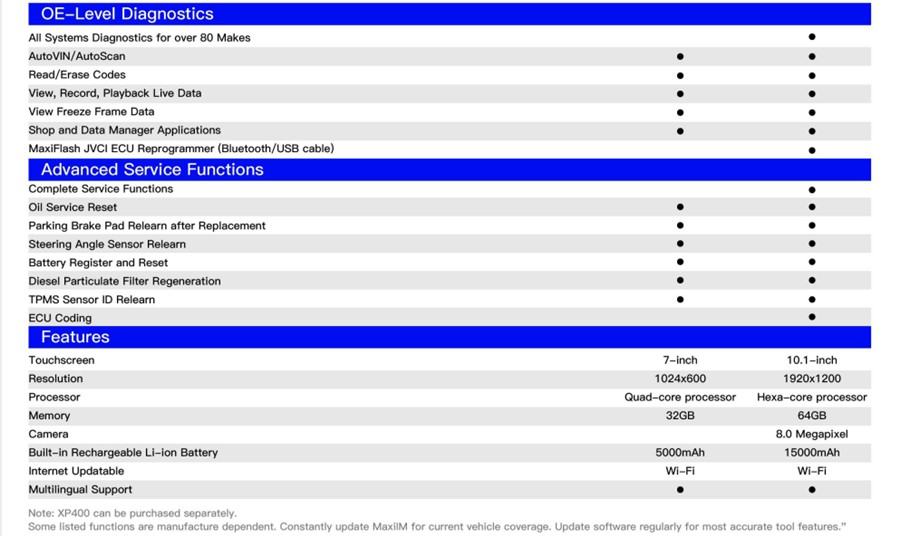
Task: Select the dot beside Complete Service Functions
Action: click(812, 189)
